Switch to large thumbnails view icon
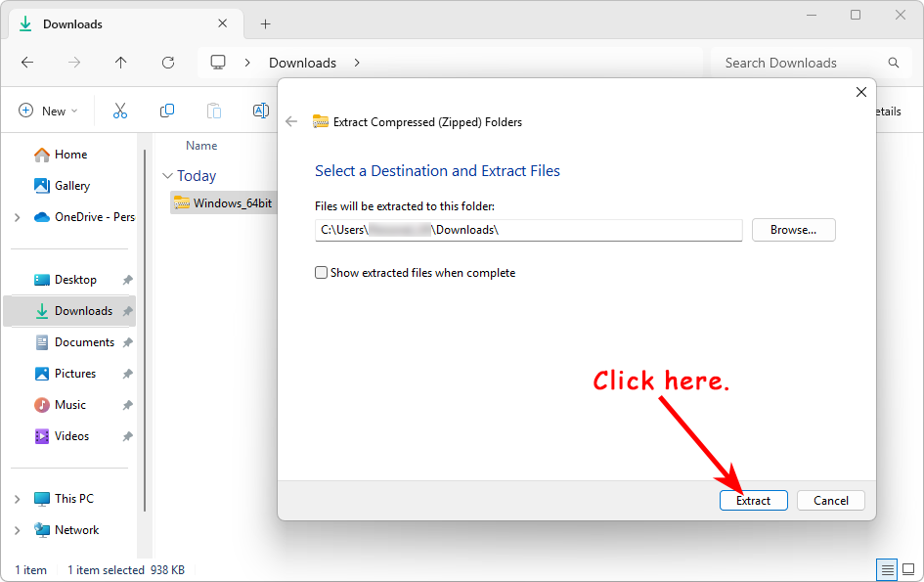The width and height of the screenshot is (924, 582). coord(909,569)
